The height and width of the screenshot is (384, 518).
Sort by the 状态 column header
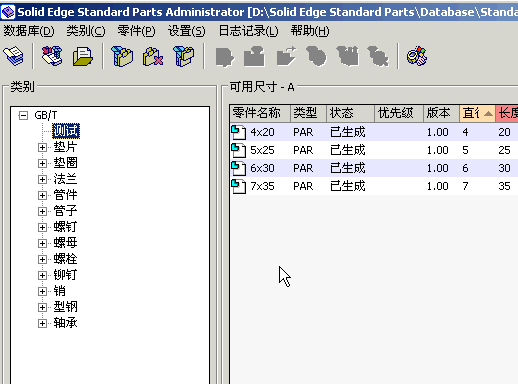click(351, 113)
